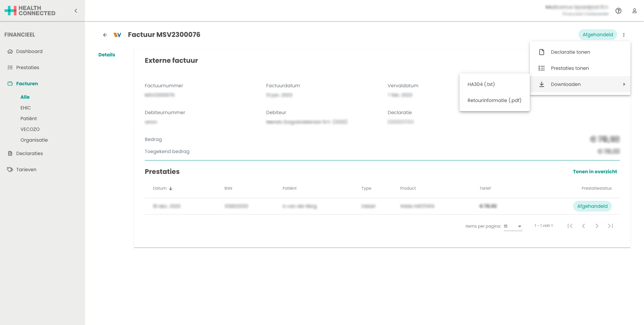The image size is (644, 325).
Task: Open the Details tab
Action: coord(106,55)
